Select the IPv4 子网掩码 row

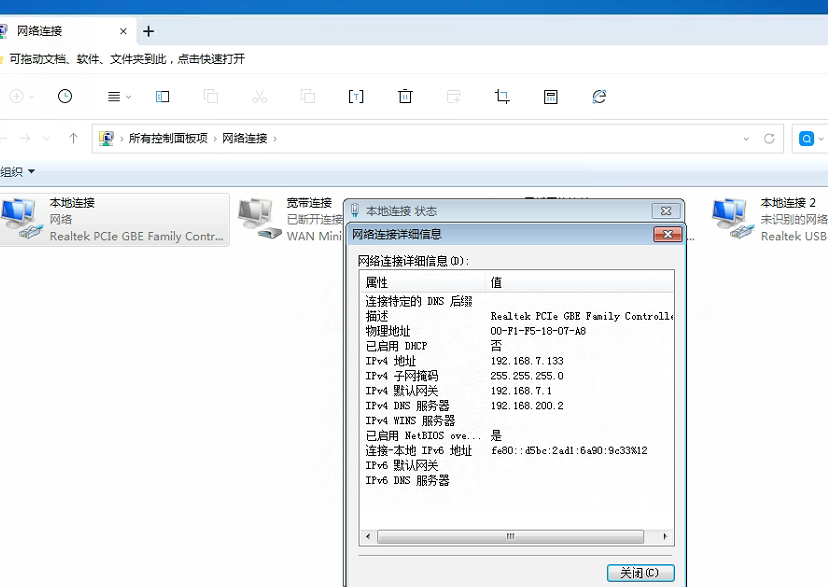pos(518,376)
